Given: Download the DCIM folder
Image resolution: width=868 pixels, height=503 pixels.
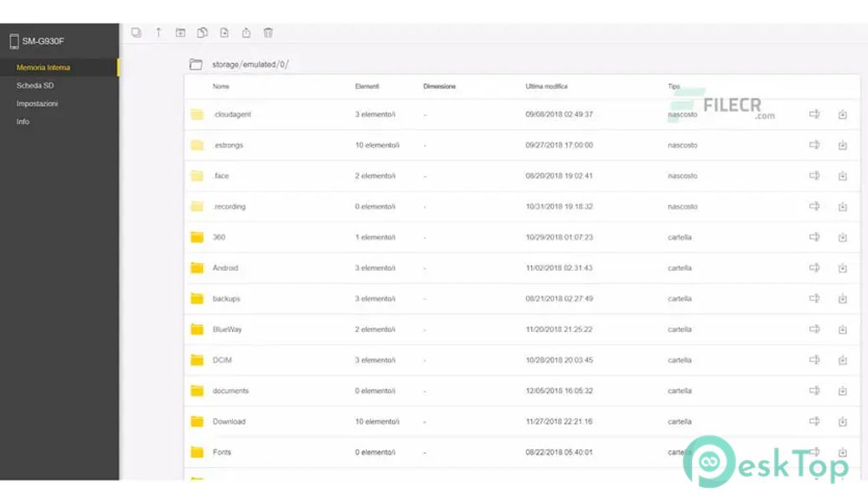Looking at the screenshot, I should 843,360.
